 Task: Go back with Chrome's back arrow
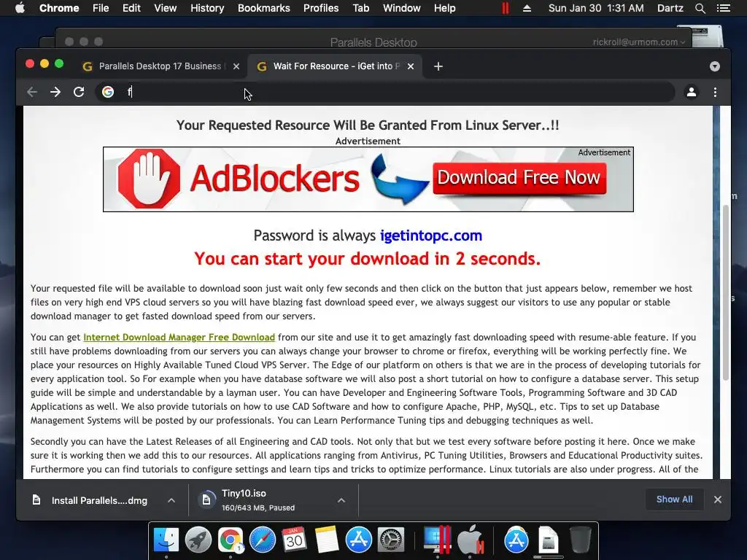click(32, 92)
